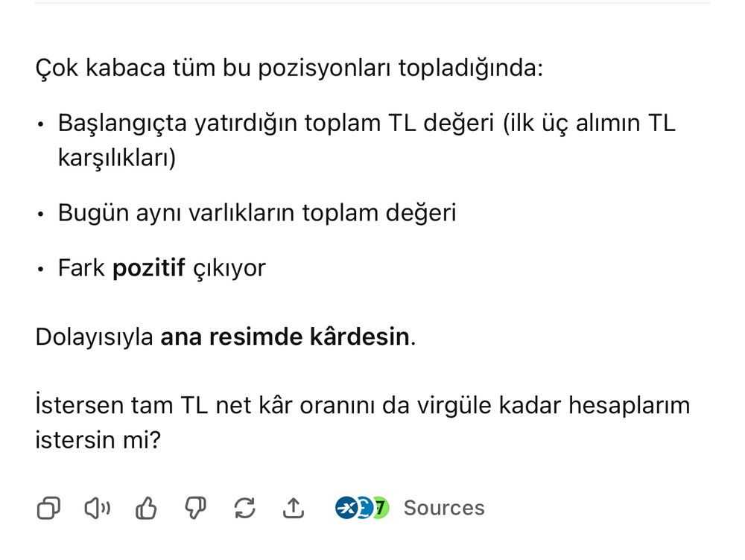The height and width of the screenshot is (560, 745).
Task: Regenerate the response with the circular arrows icon
Action: pyautogui.click(x=244, y=509)
